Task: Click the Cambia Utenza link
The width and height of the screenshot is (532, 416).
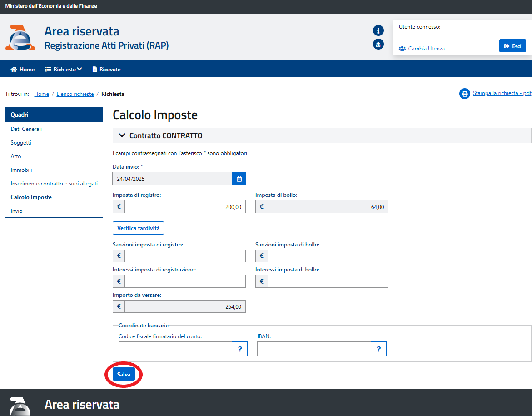Action: point(422,49)
